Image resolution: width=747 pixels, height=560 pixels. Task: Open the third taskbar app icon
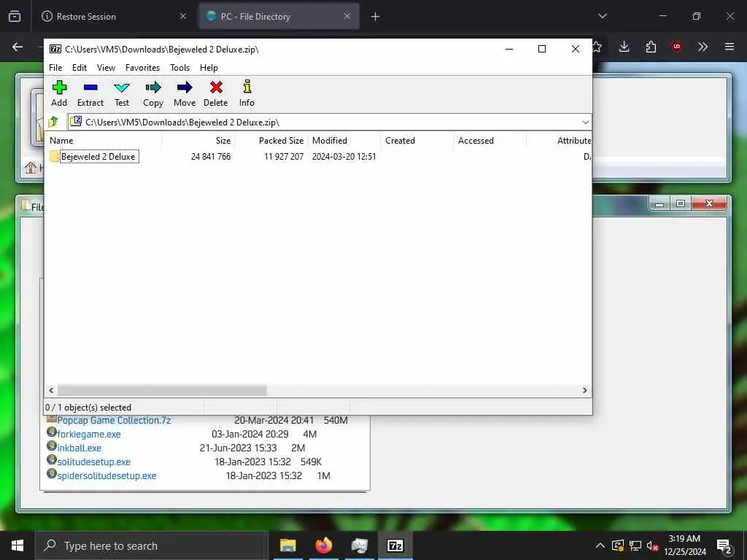tap(359, 545)
